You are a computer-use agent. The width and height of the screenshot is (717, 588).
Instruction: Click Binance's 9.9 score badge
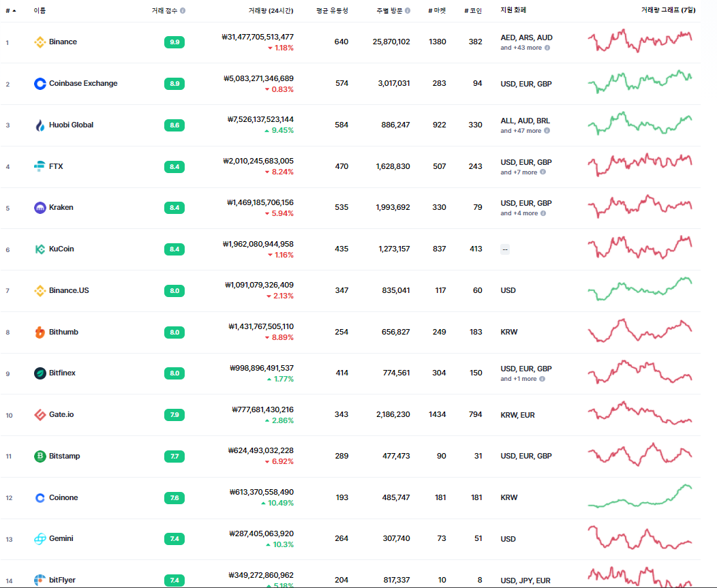[174, 42]
